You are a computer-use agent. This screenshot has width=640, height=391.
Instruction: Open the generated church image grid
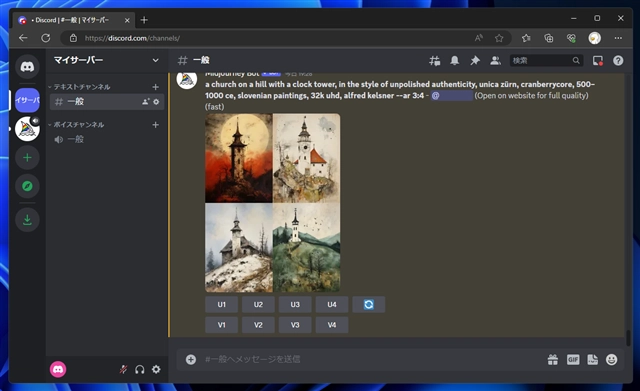pyautogui.click(x=273, y=203)
